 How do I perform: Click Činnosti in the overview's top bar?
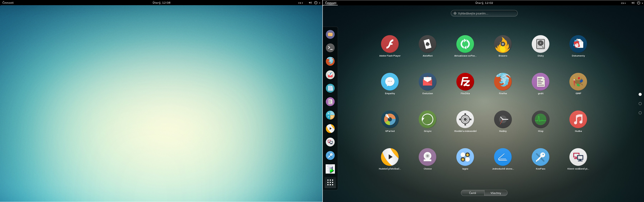(x=331, y=3)
